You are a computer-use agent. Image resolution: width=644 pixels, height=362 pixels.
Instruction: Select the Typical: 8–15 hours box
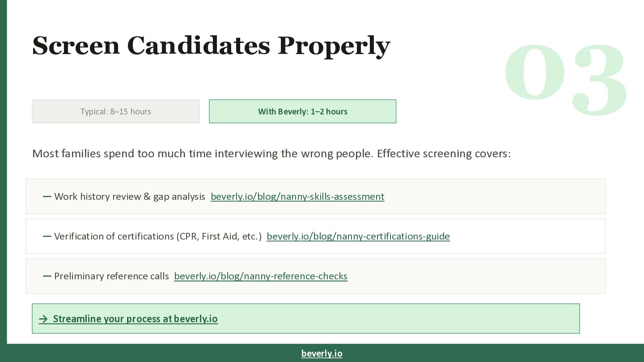(116, 111)
